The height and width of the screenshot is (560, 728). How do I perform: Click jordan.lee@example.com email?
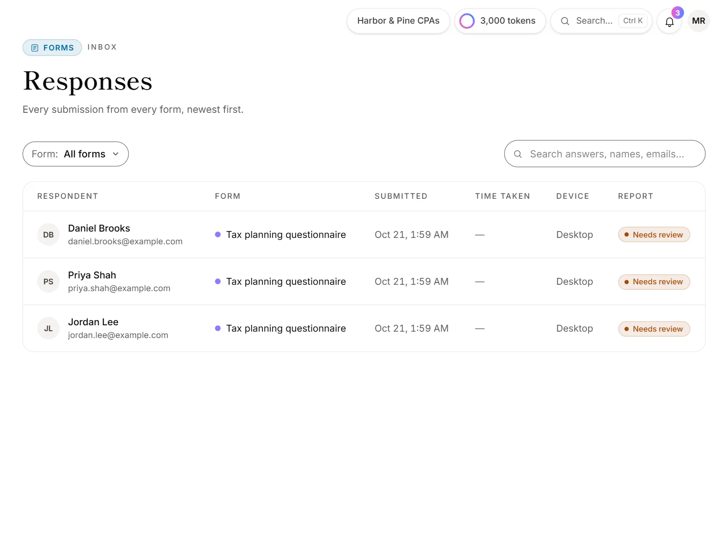tap(118, 335)
